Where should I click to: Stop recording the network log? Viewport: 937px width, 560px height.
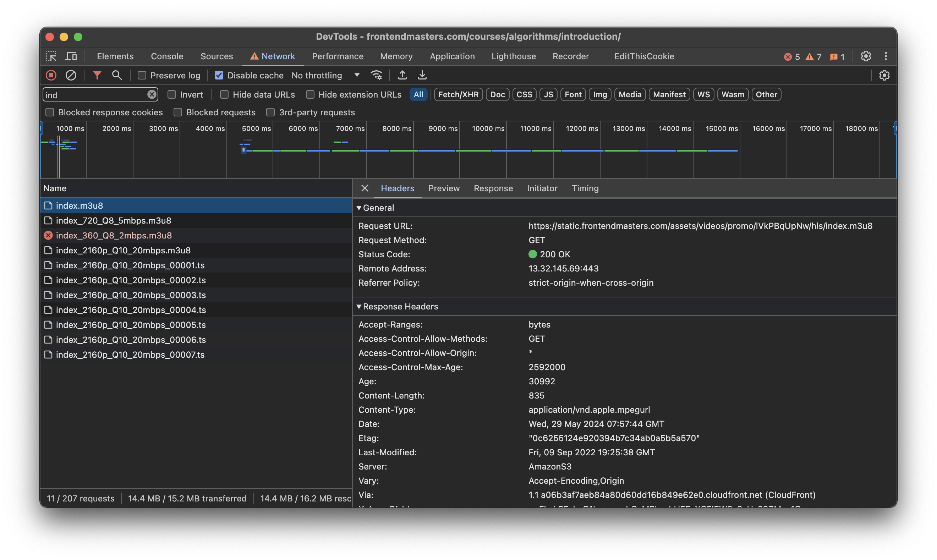51,76
